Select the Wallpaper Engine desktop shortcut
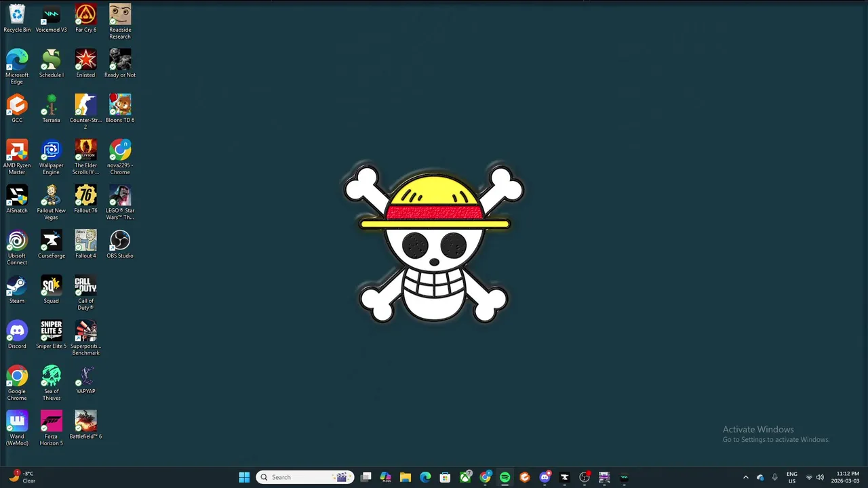The width and height of the screenshot is (868, 488). [x=51, y=157]
